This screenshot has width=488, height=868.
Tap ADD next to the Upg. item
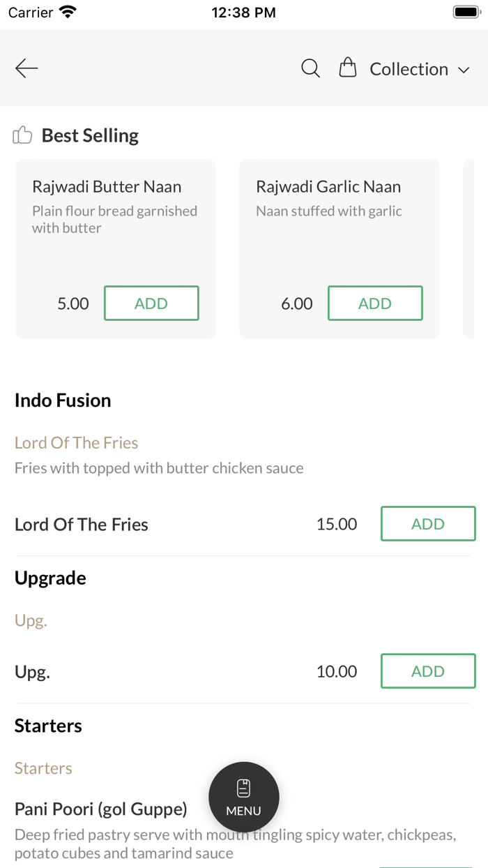click(x=428, y=671)
